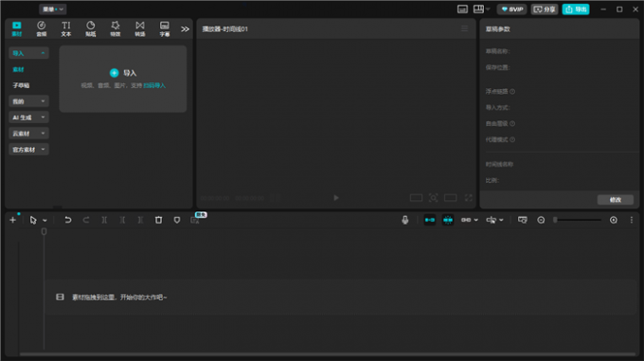This screenshot has height=361, width=644.
Task: Select the pointer selection tool
Action: [33, 220]
